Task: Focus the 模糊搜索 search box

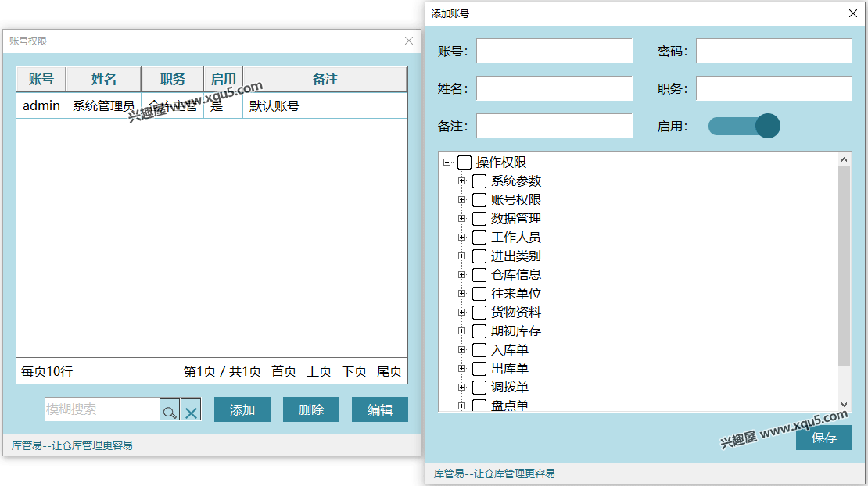Action: point(102,409)
